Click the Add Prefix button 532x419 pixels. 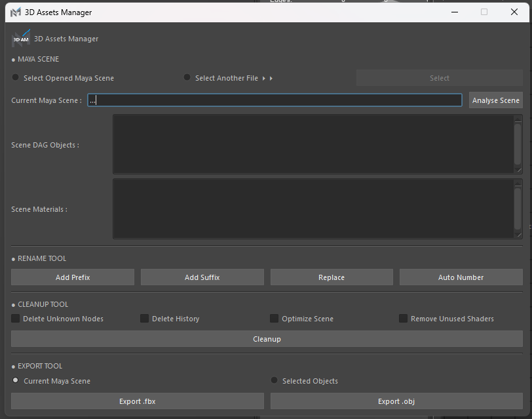coord(73,277)
